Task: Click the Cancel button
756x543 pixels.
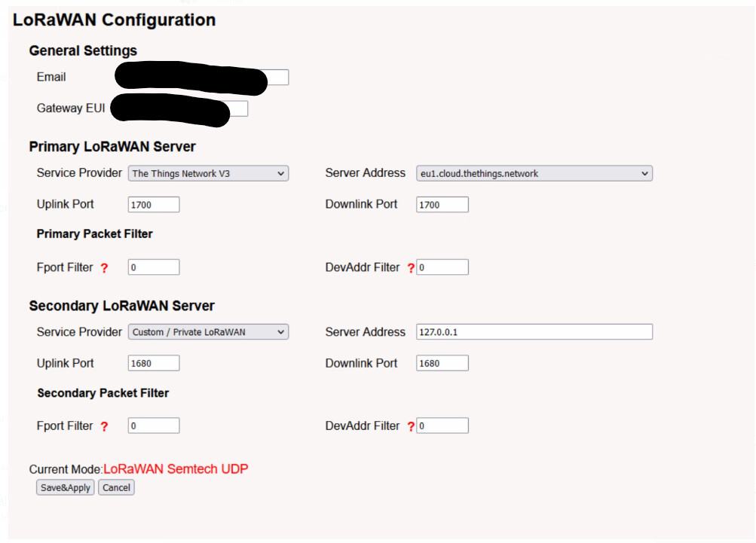Action: (x=116, y=488)
